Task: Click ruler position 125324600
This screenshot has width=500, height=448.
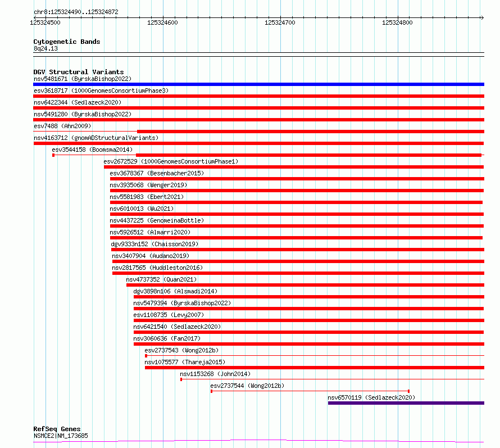Action: point(162,22)
